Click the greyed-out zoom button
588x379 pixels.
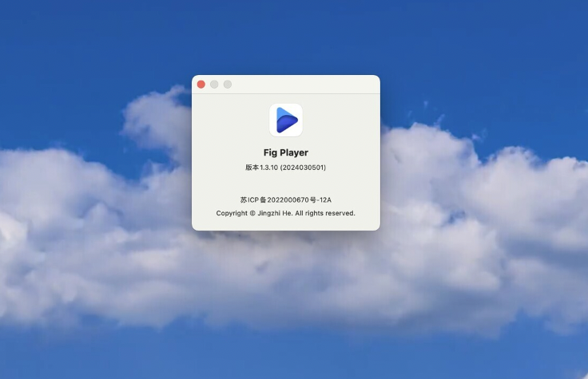[x=228, y=85]
